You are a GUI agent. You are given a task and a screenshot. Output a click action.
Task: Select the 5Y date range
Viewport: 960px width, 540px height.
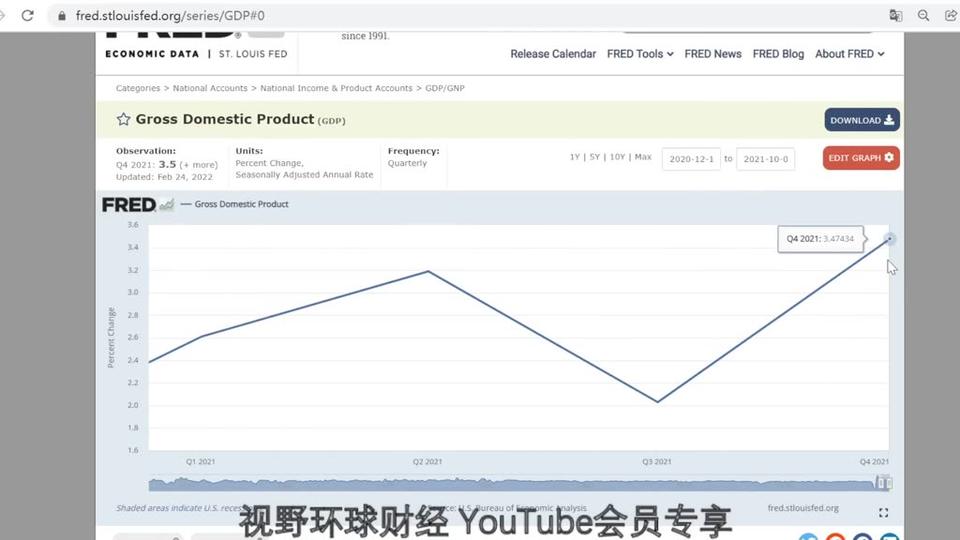(594, 157)
